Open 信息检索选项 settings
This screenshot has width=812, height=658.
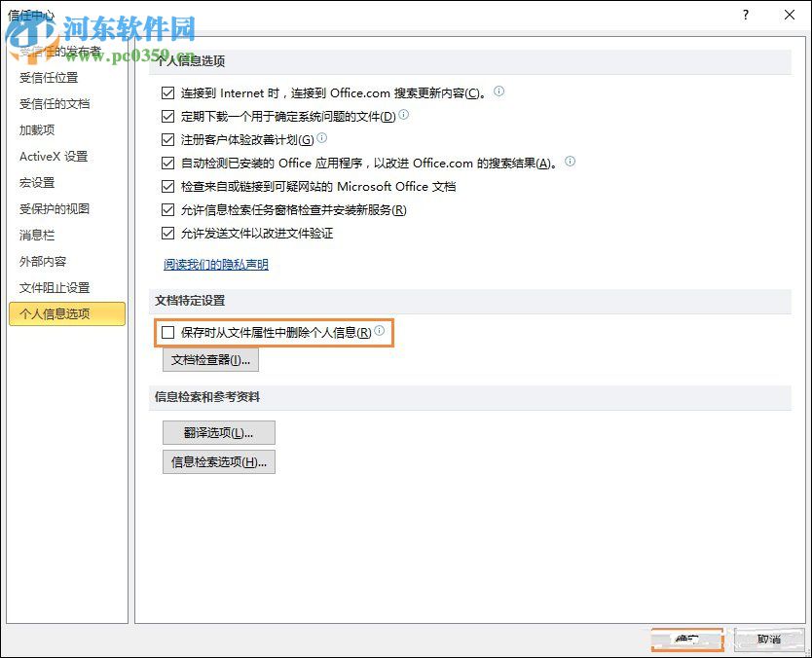218,462
